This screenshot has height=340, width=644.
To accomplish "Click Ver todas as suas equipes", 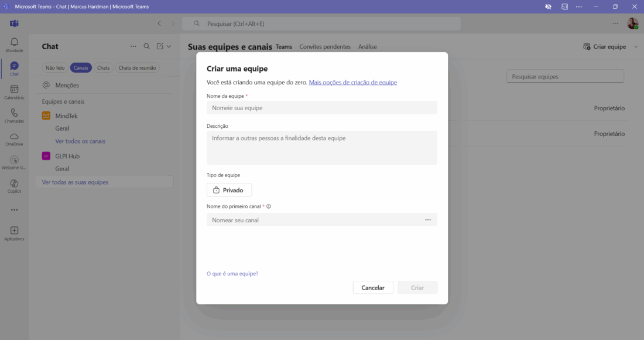I will click(75, 182).
